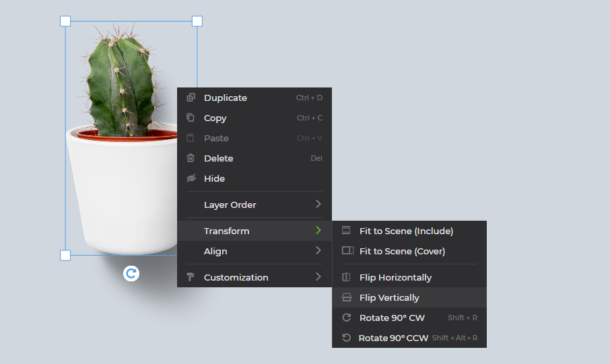Select Flip Vertically from the submenu
610x364 pixels.
coord(409,297)
